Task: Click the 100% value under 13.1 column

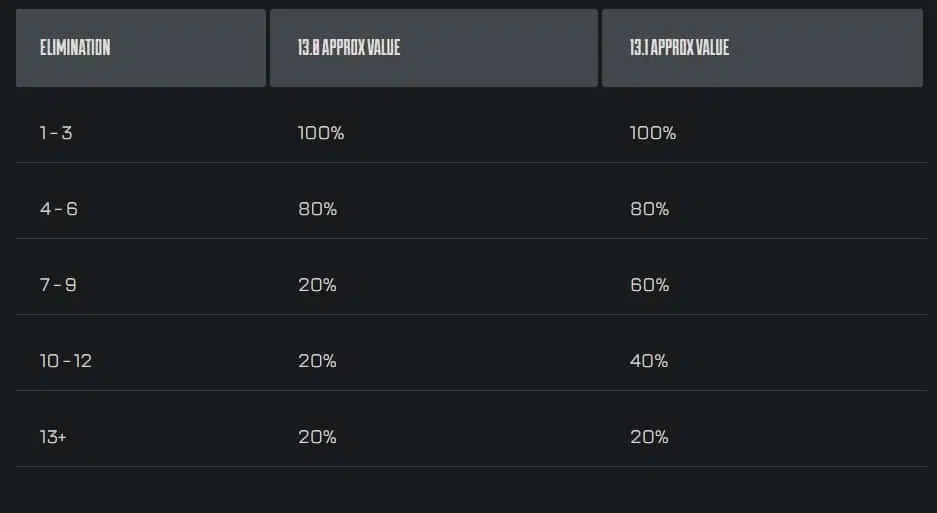Action: click(x=653, y=133)
